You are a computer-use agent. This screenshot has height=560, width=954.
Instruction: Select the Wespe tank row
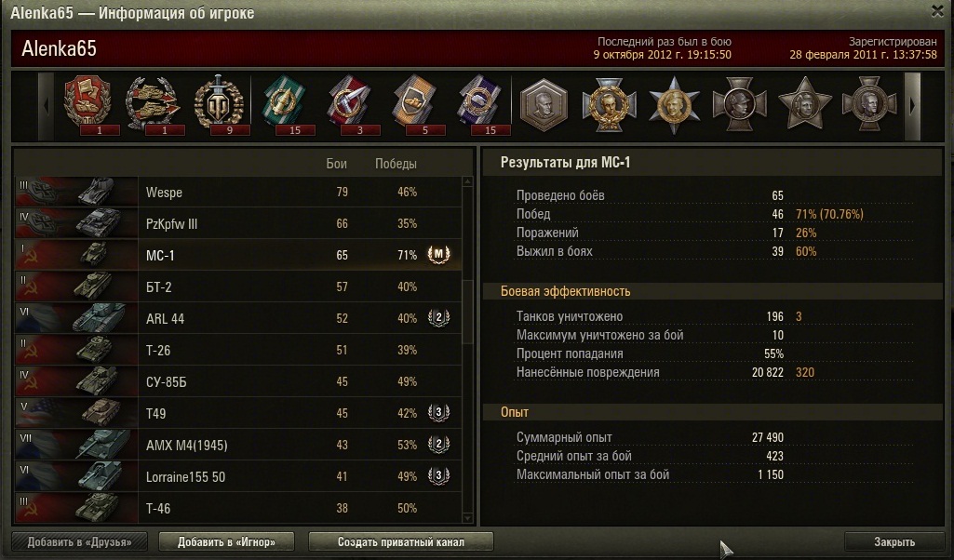pos(238,193)
